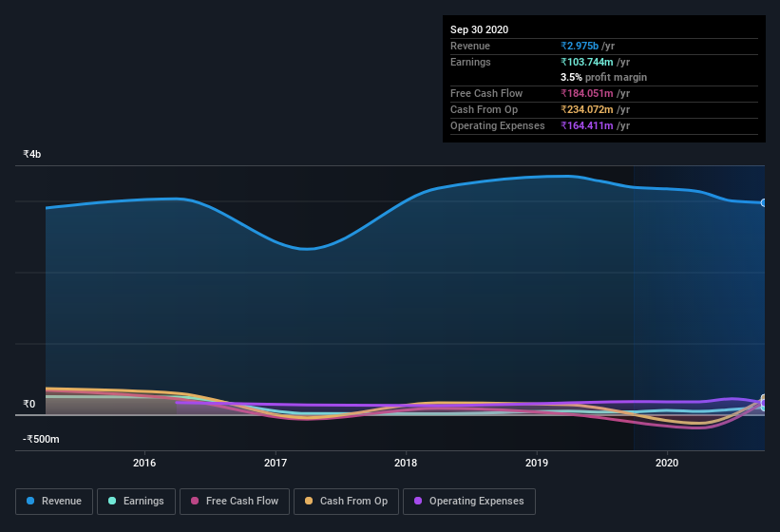Select the 2019 x-axis label
The height and width of the screenshot is (532, 780).
(x=536, y=463)
